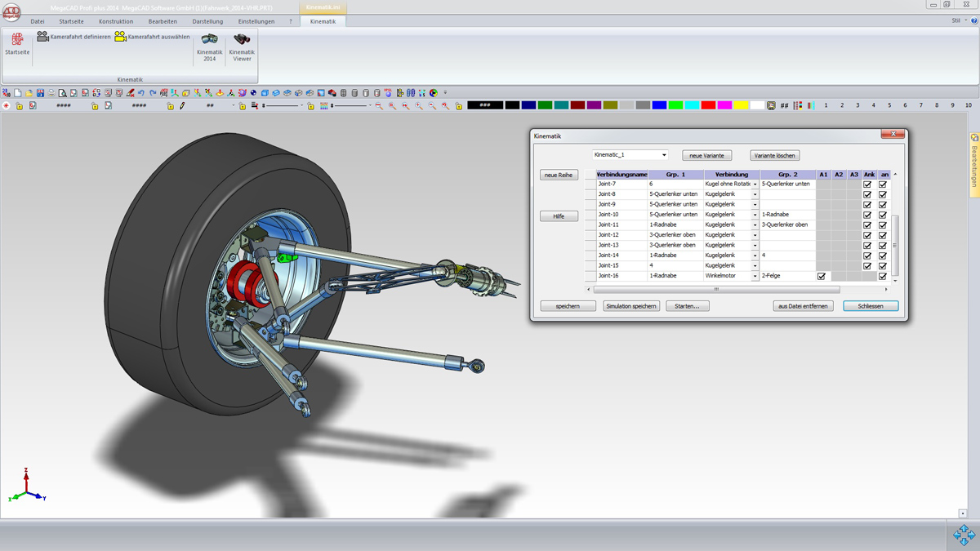Viewport: 980px width, 551px height.
Task: Launch Kinematik 2014 tool
Action: click(210, 47)
